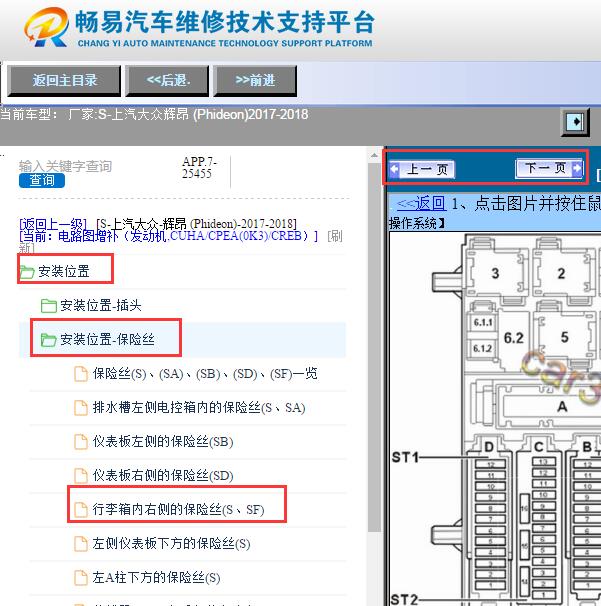
Task: Click the 查询 search button
Action: pos(42,180)
